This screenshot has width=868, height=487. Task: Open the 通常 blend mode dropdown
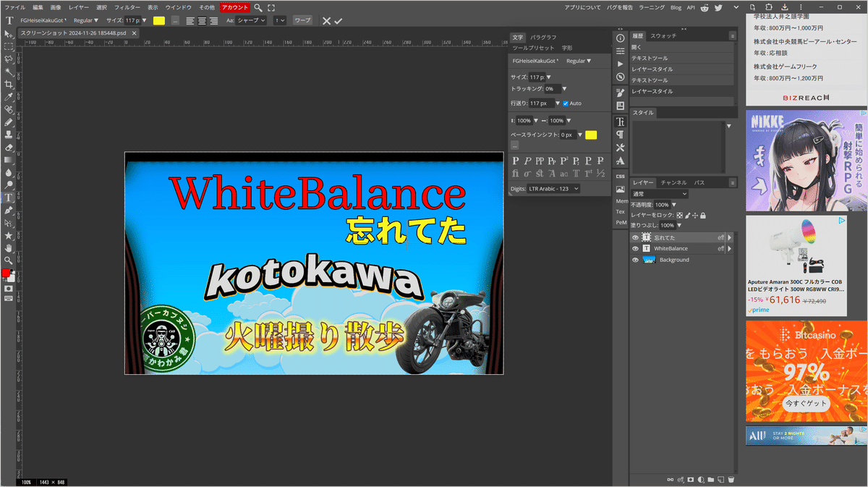tap(659, 194)
